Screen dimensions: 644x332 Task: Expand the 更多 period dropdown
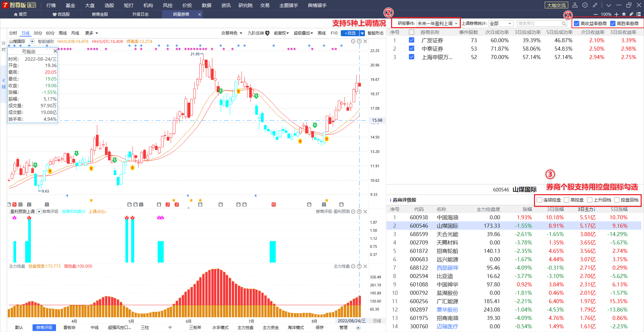[92, 33]
